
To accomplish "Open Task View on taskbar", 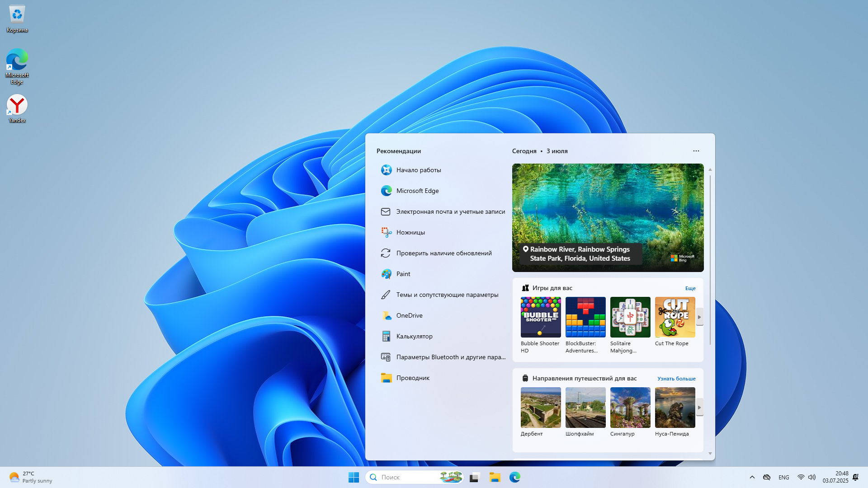I will [x=474, y=477].
